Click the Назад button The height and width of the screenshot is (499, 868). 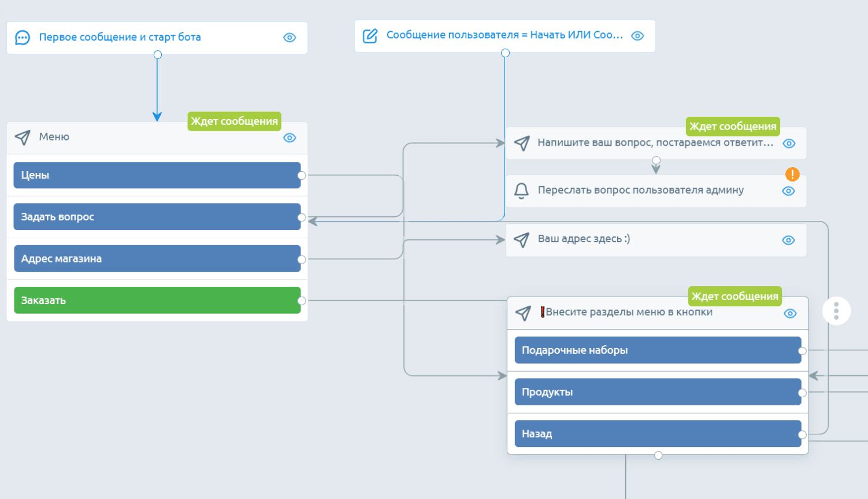658,433
